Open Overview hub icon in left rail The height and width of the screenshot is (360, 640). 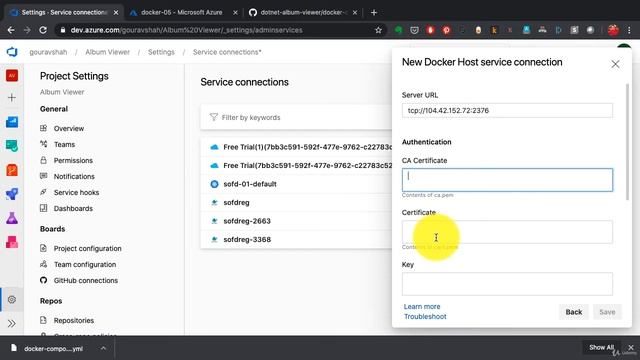[12, 122]
